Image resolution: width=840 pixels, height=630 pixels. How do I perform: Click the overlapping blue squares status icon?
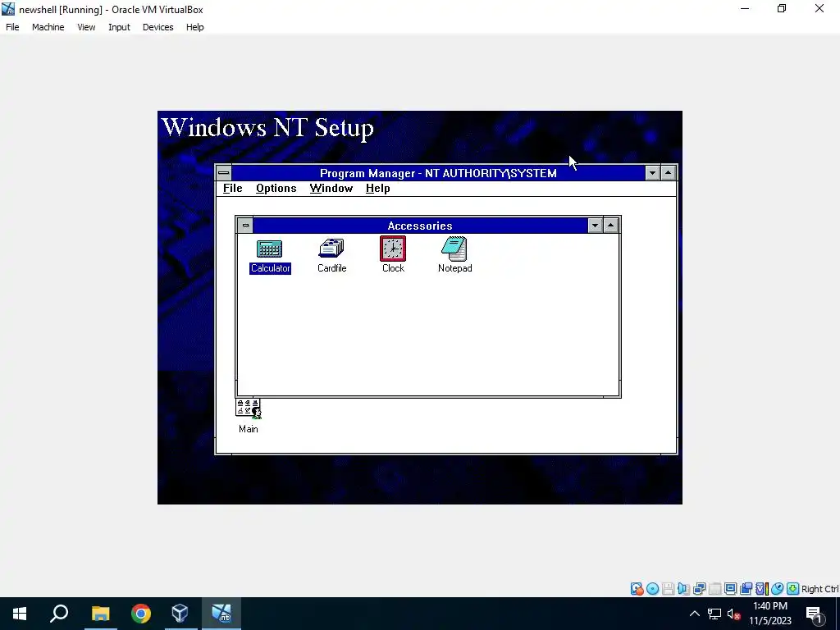point(746,589)
